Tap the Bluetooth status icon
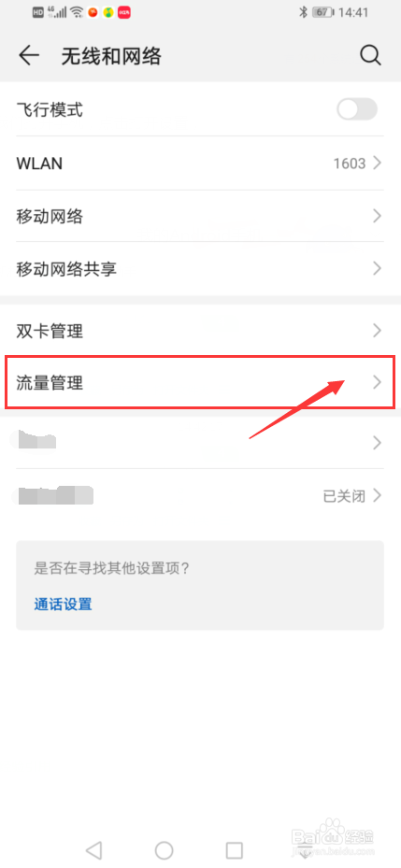This screenshot has width=401, height=868. click(303, 12)
